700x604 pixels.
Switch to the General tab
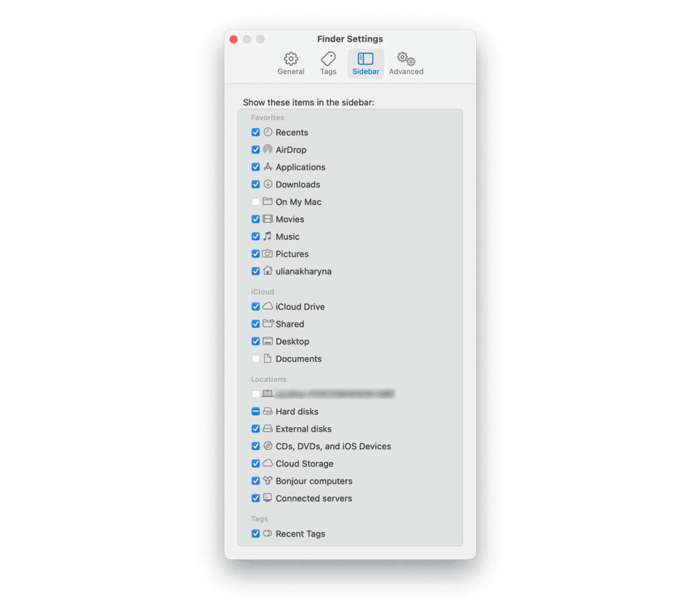point(291,63)
